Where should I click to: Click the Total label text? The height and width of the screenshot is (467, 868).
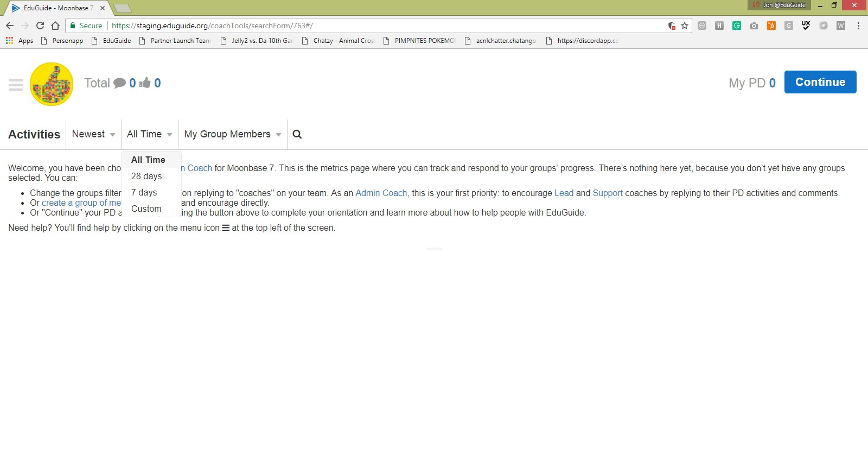pyautogui.click(x=97, y=83)
